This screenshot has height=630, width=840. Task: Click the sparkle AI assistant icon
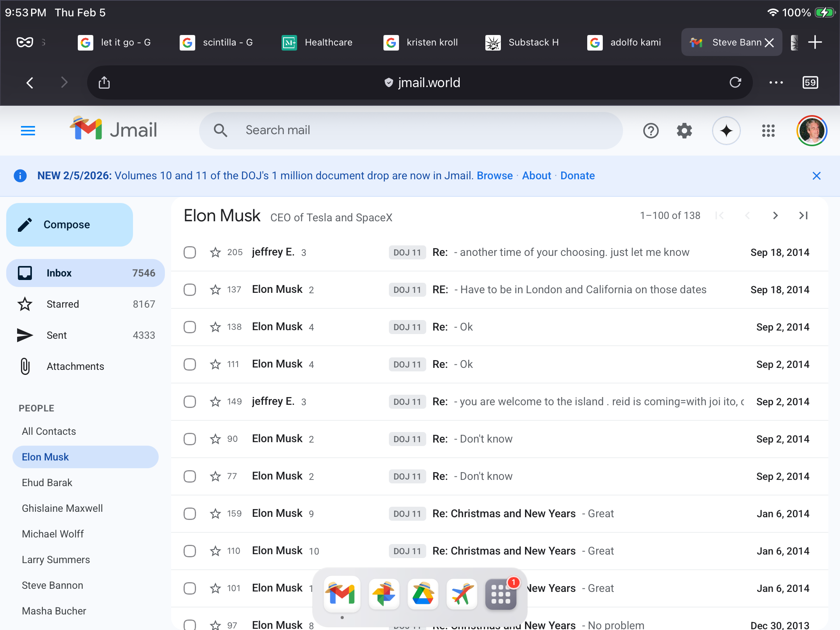click(x=726, y=131)
